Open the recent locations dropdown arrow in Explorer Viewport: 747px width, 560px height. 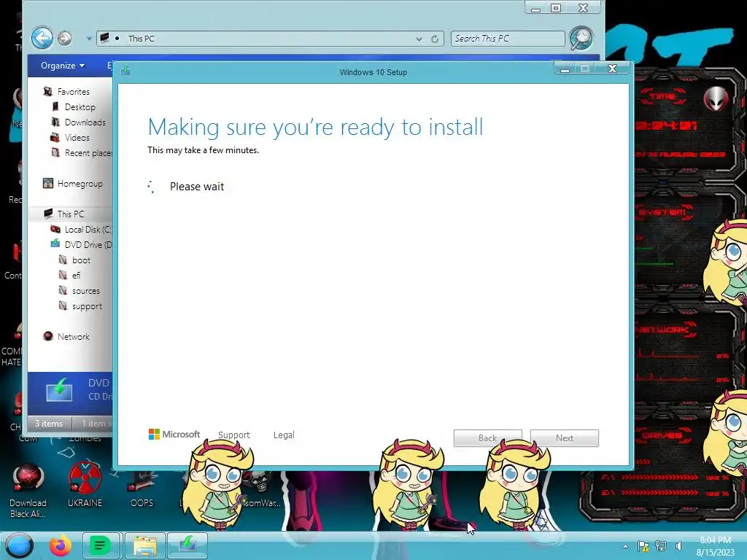point(88,39)
